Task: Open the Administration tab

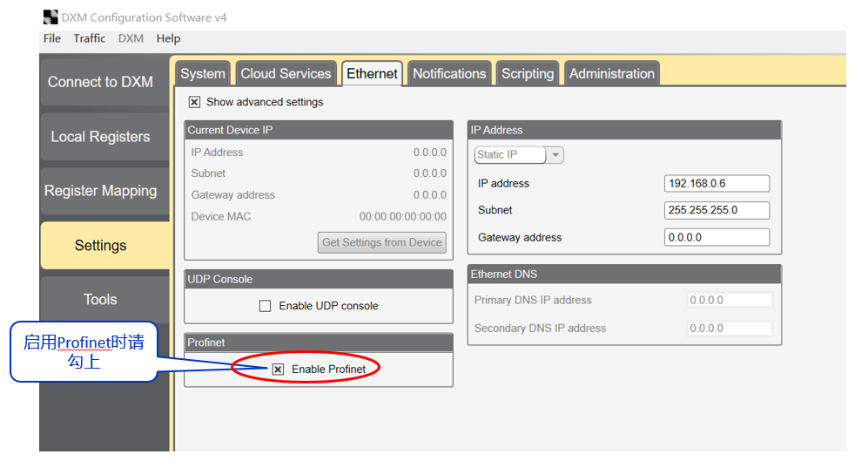Action: point(611,74)
